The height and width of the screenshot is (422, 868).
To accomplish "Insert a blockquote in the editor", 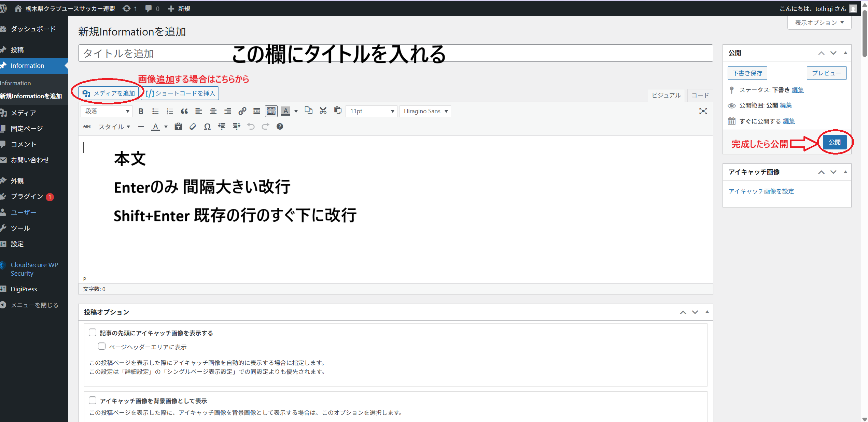I will point(184,111).
